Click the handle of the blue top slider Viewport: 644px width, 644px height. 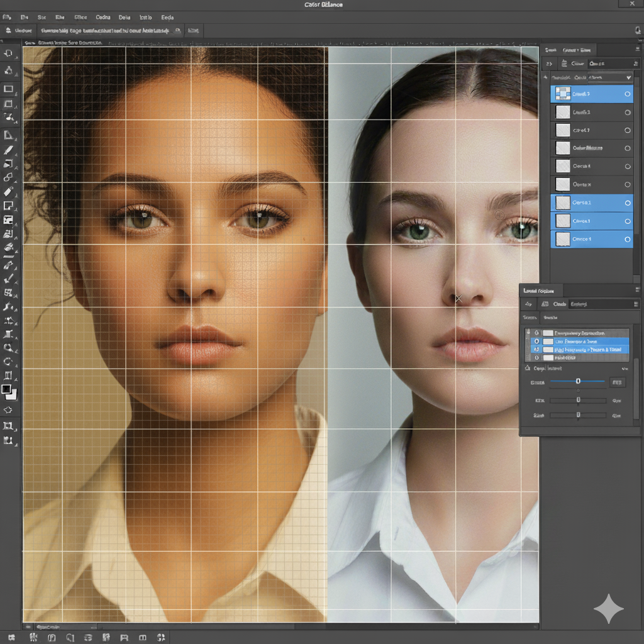578,381
